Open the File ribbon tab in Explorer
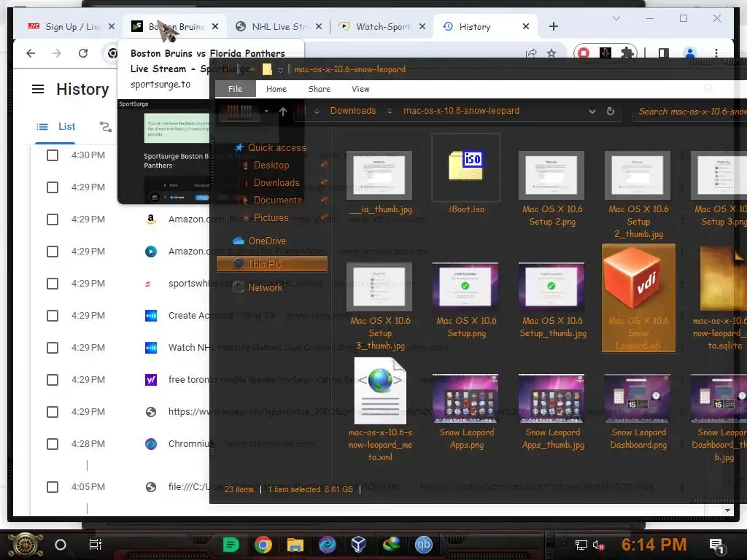Viewport: 747px width, 560px height. (235, 89)
